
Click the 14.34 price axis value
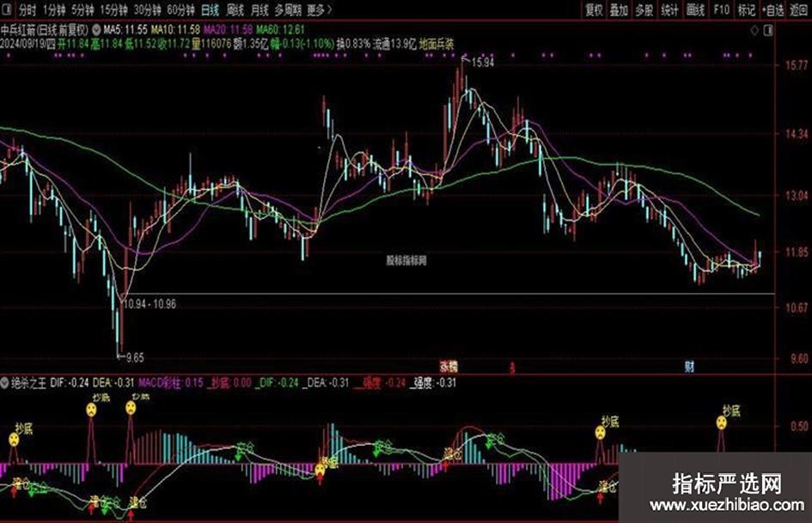pyautogui.click(x=797, y=134)
